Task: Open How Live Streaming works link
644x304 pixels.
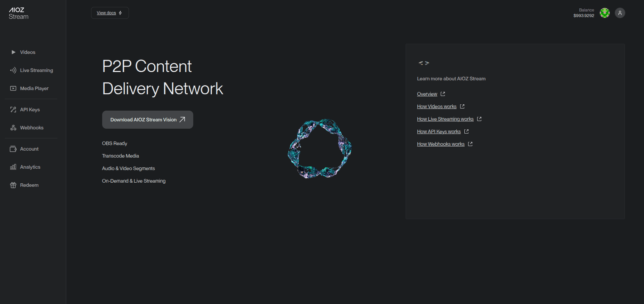Action: pyautogui.click(x=445, y=119)
